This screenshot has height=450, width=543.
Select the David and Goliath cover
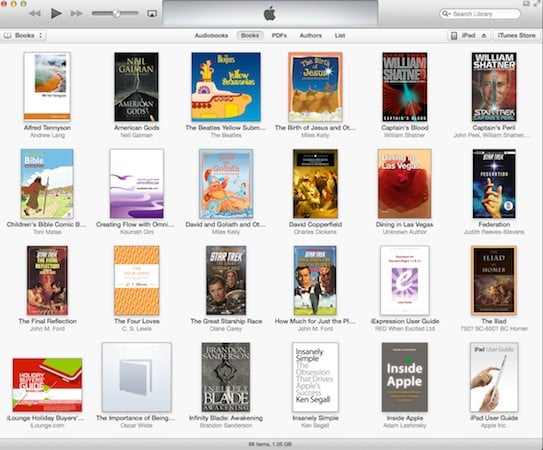click(x=226, y=183)
